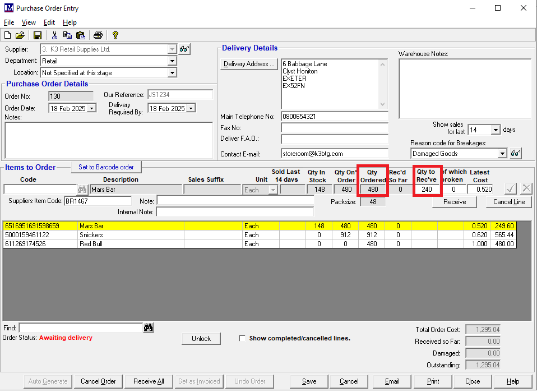
Task: Click the Print toolbar icon
Action: (98, 35)
